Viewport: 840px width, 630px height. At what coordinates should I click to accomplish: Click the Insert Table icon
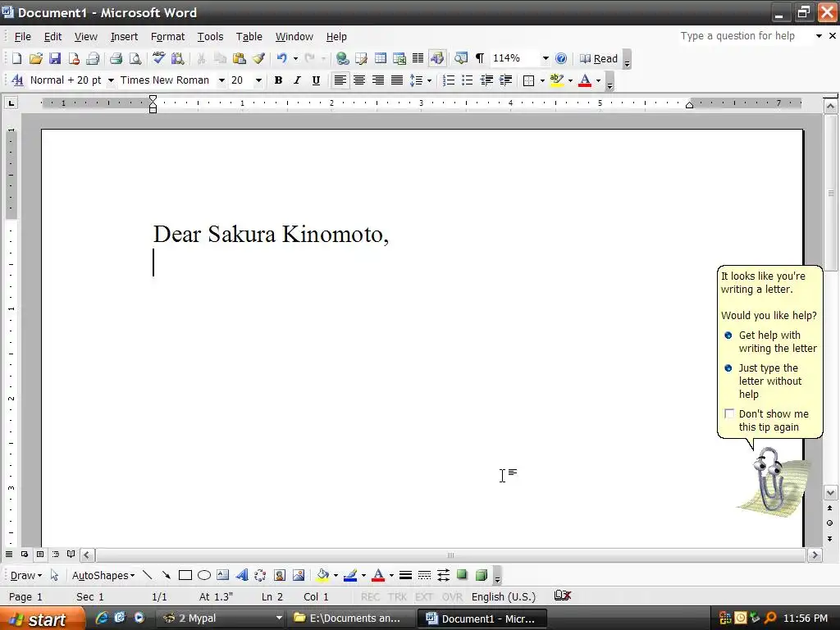pyautogui.click(x=381, y=58)
